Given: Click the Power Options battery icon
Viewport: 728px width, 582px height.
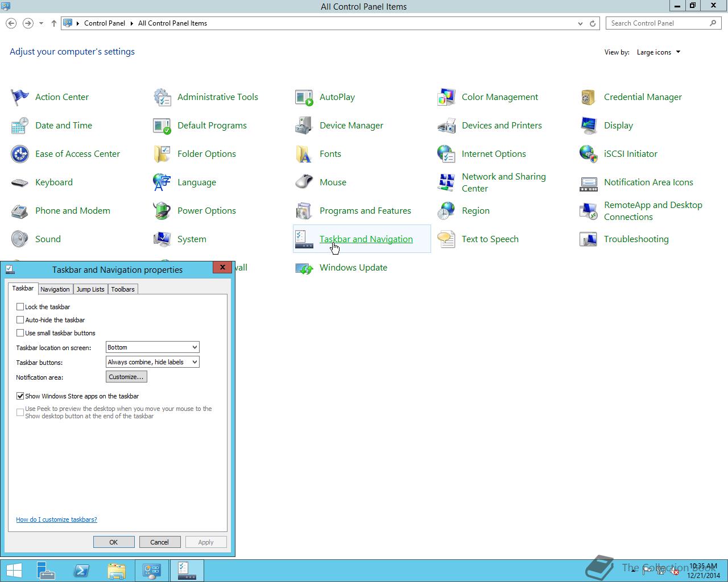Looking at the screenshot, I should 162,211.
